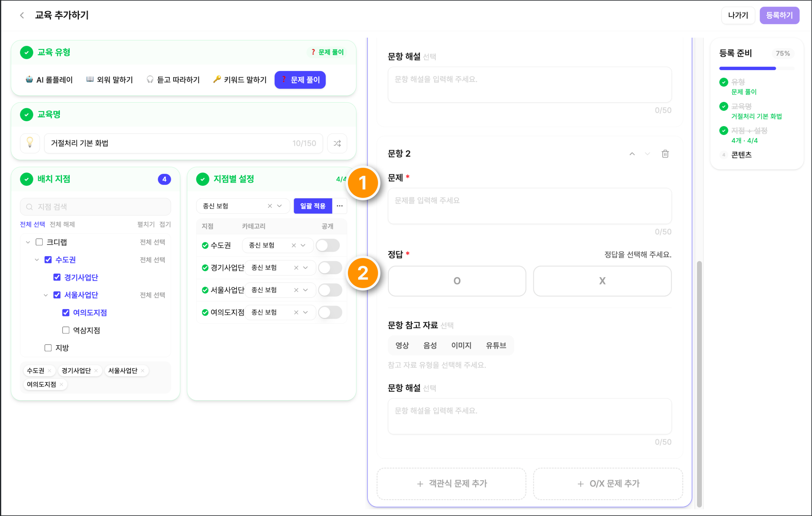The width and height of the screenshot is (812, 516).
Task: Check the 지방 checkbox
Action: (x=48, y=348)
